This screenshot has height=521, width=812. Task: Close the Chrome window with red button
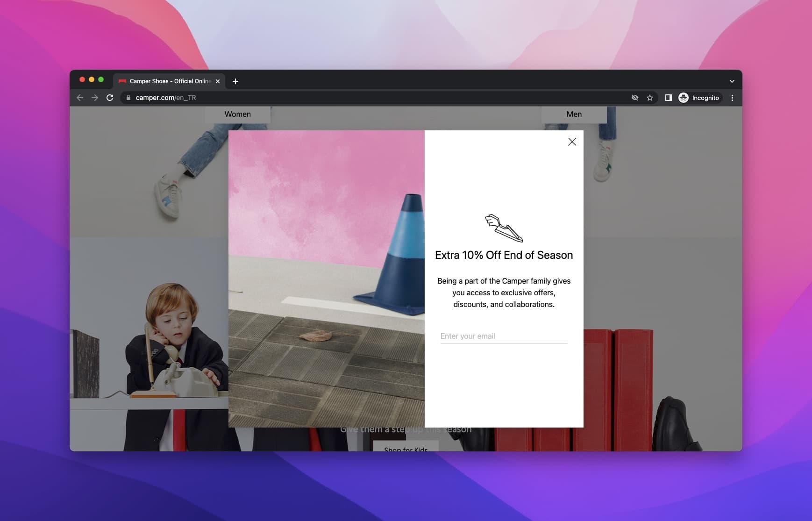(x=82, y=79)
